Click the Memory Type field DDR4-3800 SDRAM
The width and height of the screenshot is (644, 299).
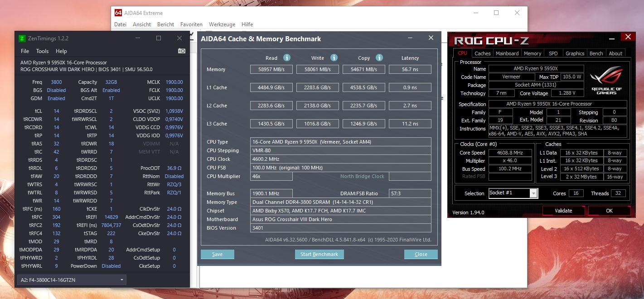coord(340,202)
